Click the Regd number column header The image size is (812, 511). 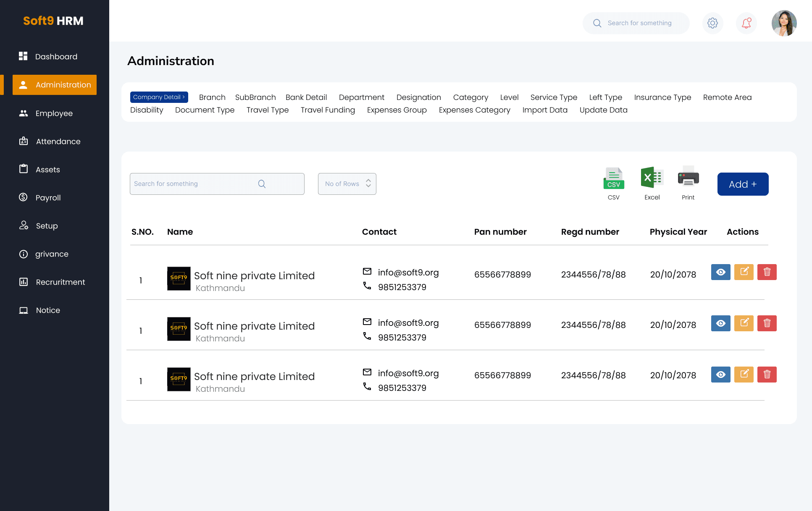click(590, 232)
